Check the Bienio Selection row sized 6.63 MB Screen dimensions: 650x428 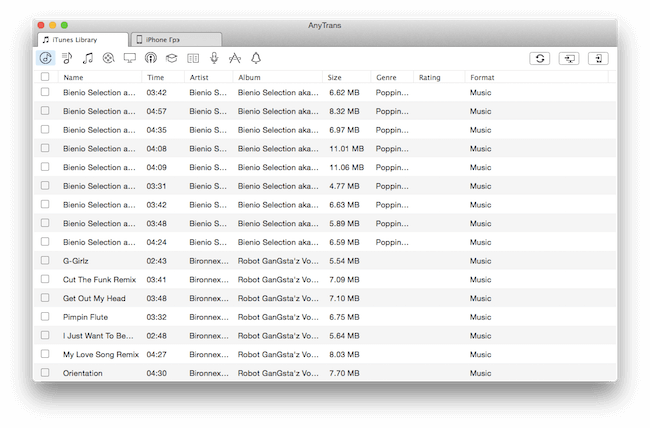pyautogui.click(x=45, y=204)
